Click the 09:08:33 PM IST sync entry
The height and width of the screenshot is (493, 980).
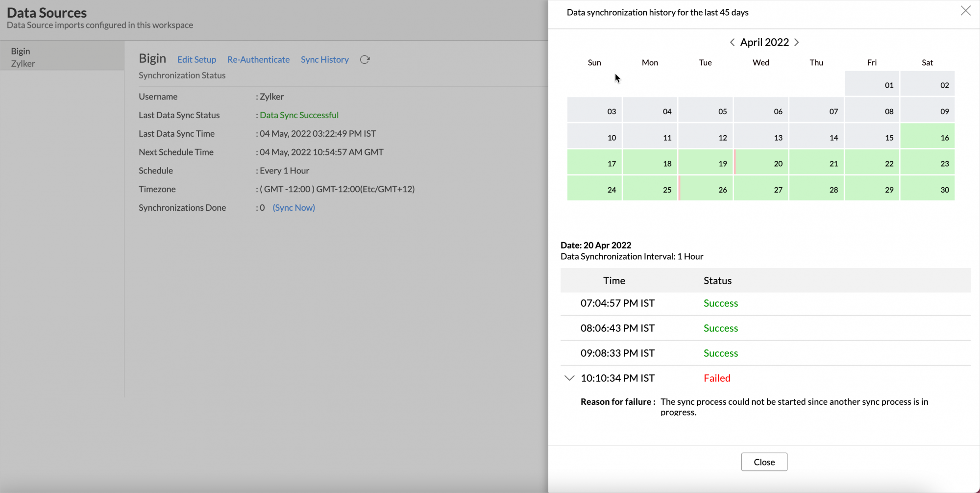point(765,353)
